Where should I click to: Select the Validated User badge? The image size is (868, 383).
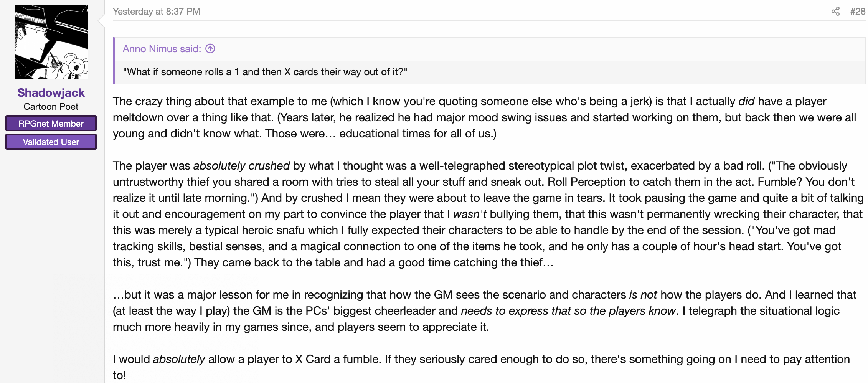coord(51,142)
